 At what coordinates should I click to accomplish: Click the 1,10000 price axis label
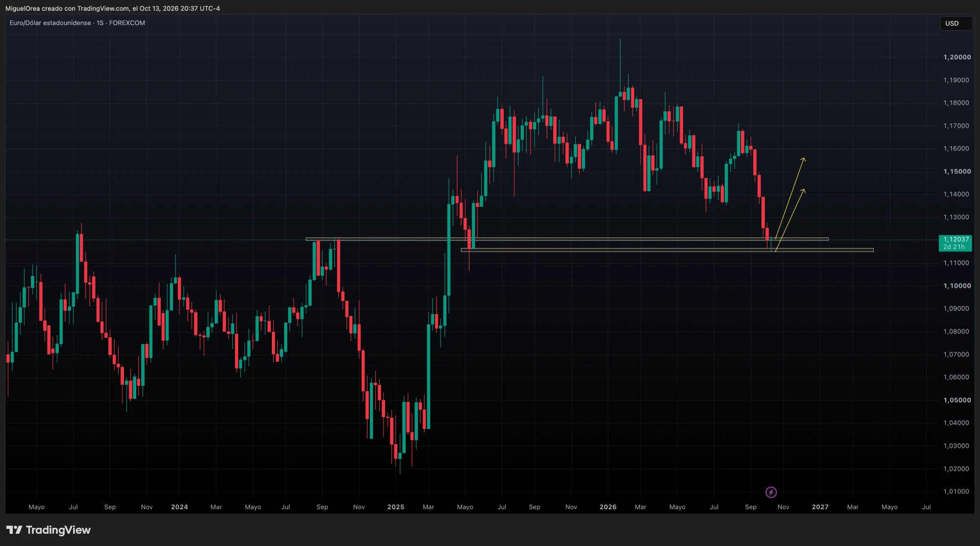pos(957,286)
